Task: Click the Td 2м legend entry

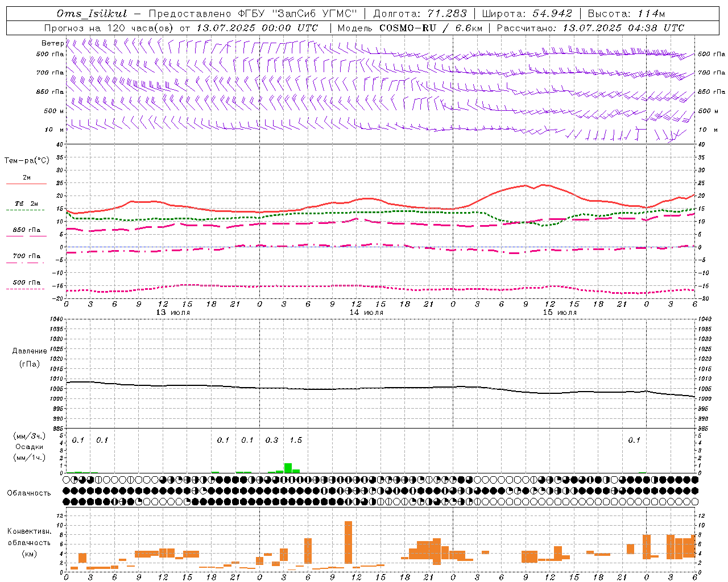Action: (x=27, y=203)
